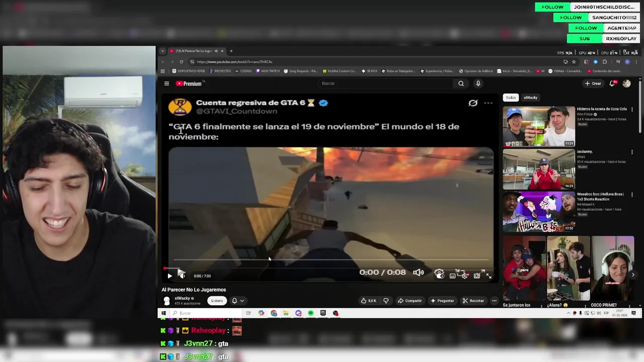Mute the embedded tweet video volume
This screenshot has height=362, width=644.
pos(418,273)
